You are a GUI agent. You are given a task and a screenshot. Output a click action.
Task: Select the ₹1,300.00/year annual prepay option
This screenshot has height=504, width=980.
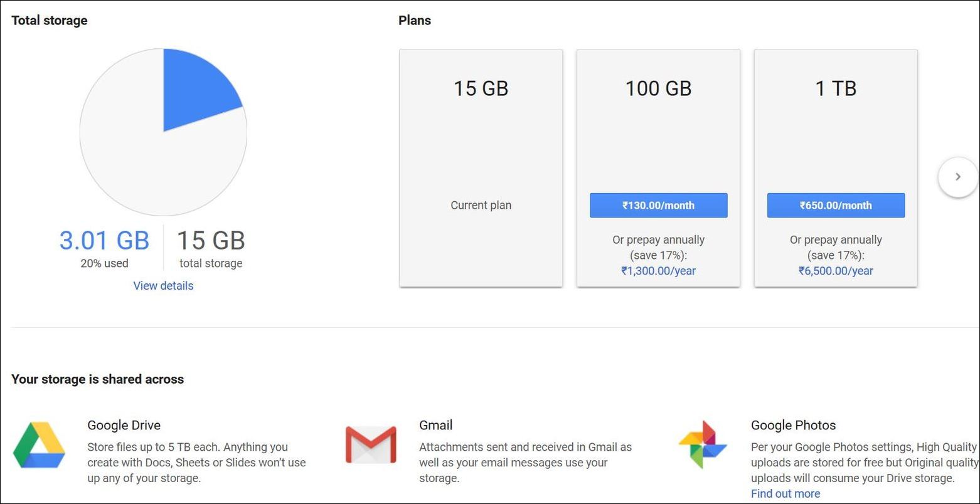pyautogui.click(x=658, y=270)
